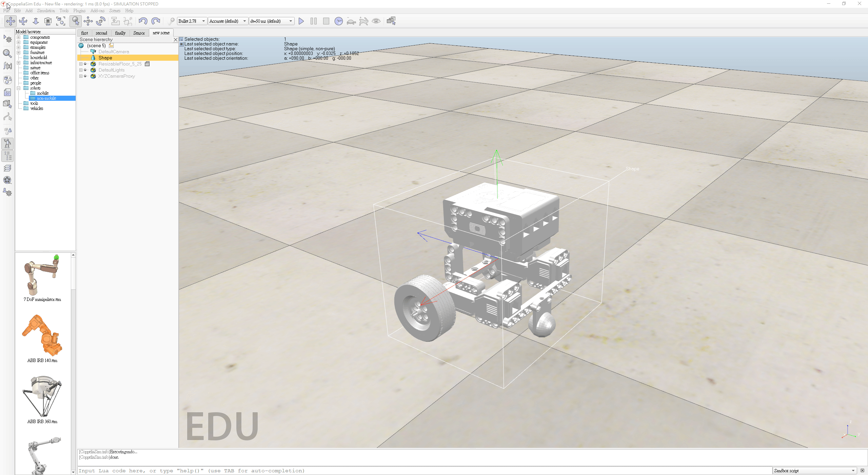Switch to the second scene tab
The height and width of the screenshot is (475, 868).
click(x=101, y=33)
